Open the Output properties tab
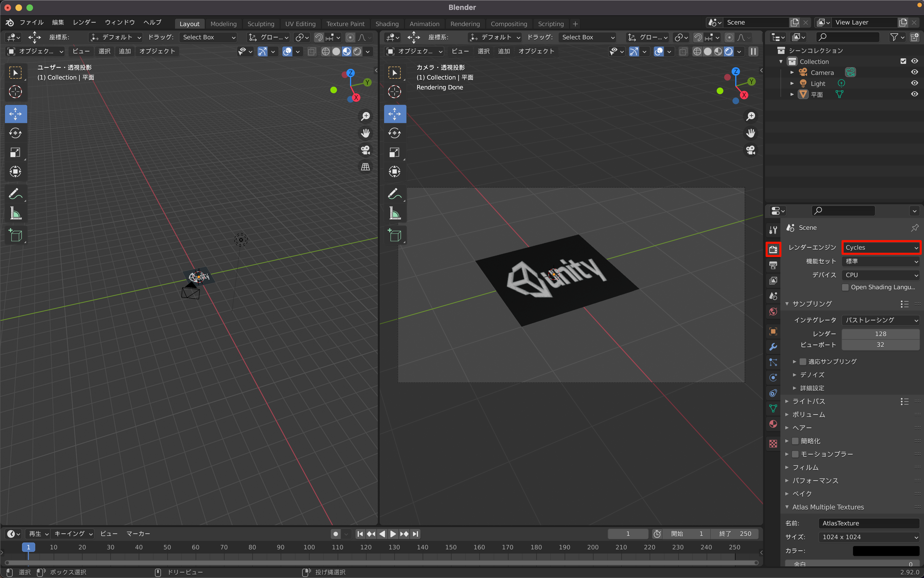Viewport: 924px width, 578px height. click(773, 265)
